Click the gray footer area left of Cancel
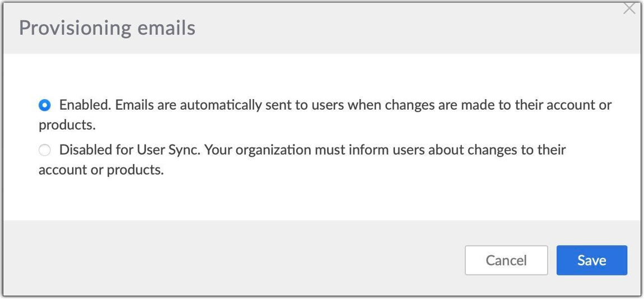 [x=224, y=259]
